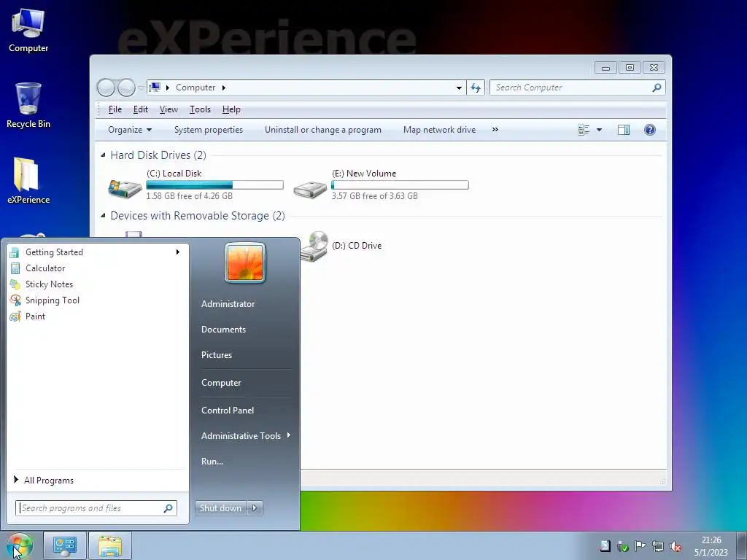Open the Shut down options arrow
The height and width of the screenshot is (560, 747).
point(255,508)
